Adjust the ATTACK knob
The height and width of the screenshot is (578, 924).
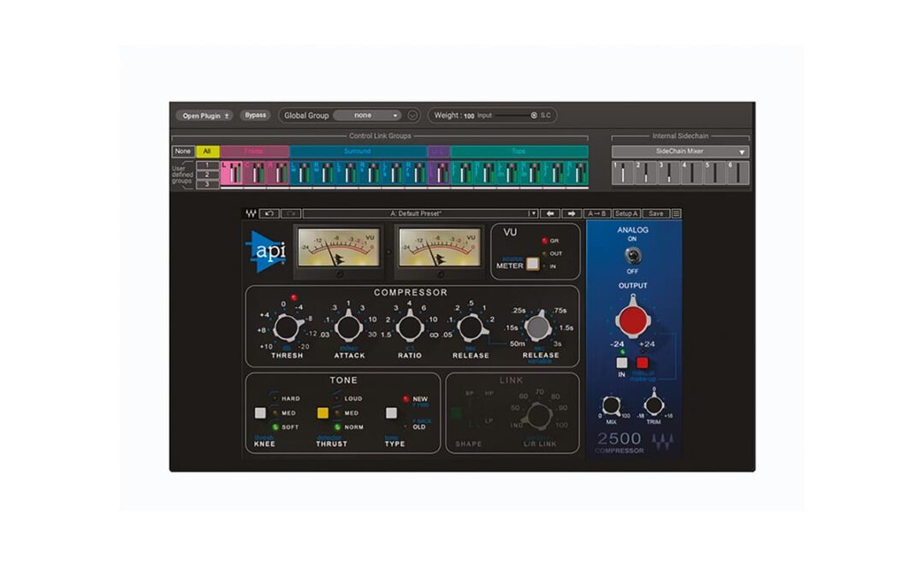click(x=348, y=327)
